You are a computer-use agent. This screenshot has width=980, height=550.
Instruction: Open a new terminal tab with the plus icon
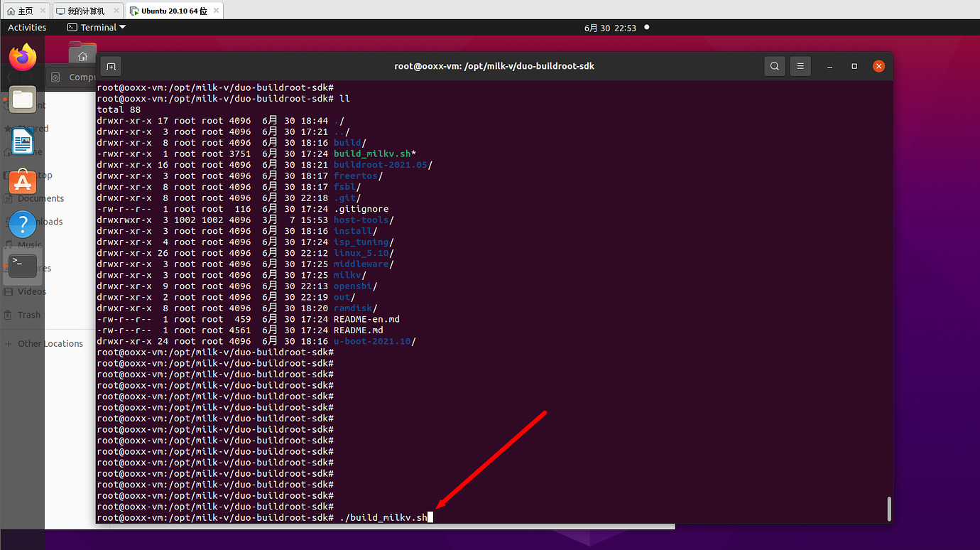111,65
